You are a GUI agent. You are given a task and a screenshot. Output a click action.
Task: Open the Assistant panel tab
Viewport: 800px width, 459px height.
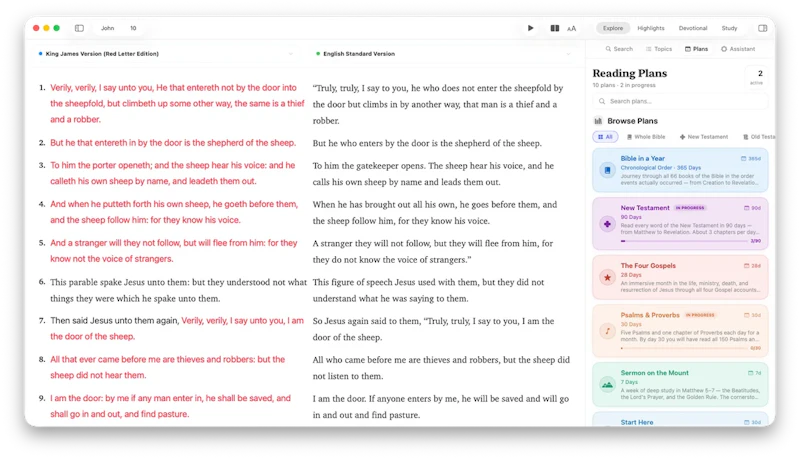point(738,49)
